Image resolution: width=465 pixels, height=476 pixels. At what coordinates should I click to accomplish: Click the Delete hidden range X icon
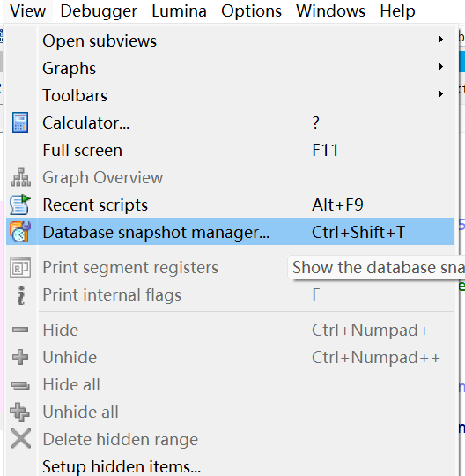coord(20,439)
